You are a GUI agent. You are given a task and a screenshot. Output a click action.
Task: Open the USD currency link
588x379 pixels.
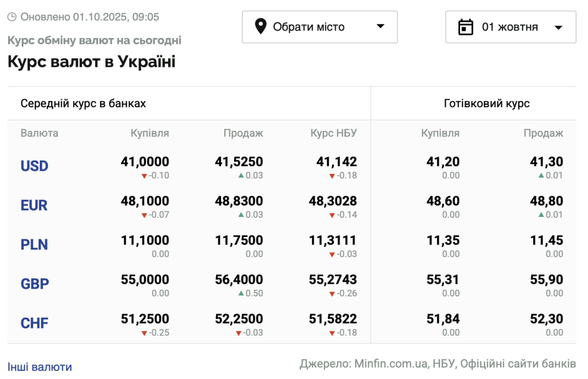point(34,166)
